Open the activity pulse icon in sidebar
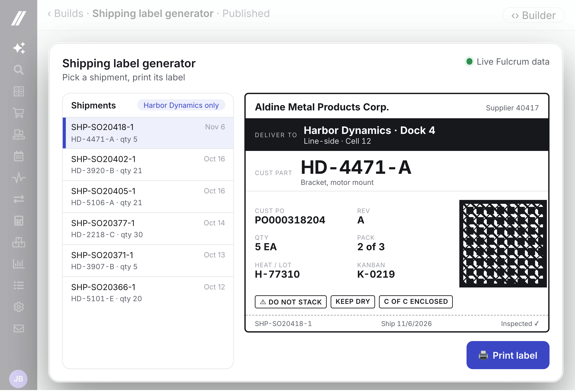The width and height of the screenshot is (575, 392). click(x=19, y=178)
